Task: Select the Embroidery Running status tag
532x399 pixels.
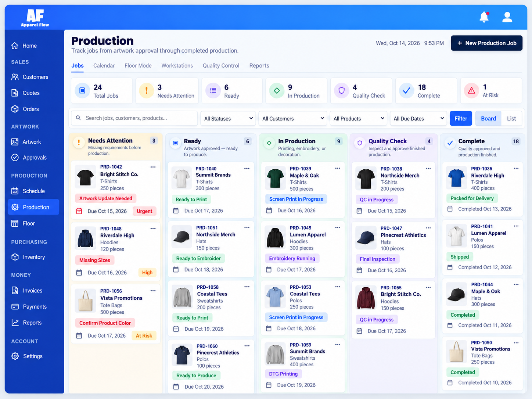Action: tap(292, 258)
